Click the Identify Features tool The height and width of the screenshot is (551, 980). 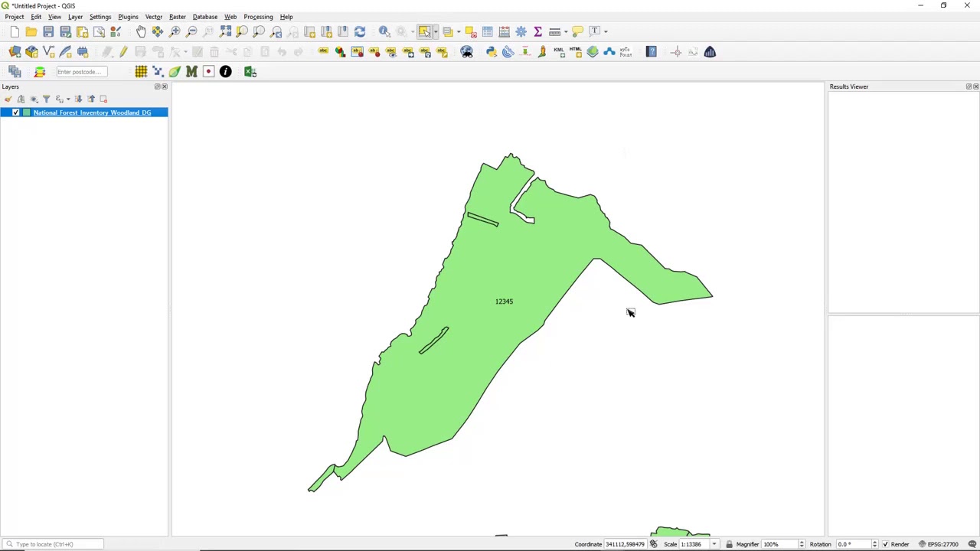384,31
